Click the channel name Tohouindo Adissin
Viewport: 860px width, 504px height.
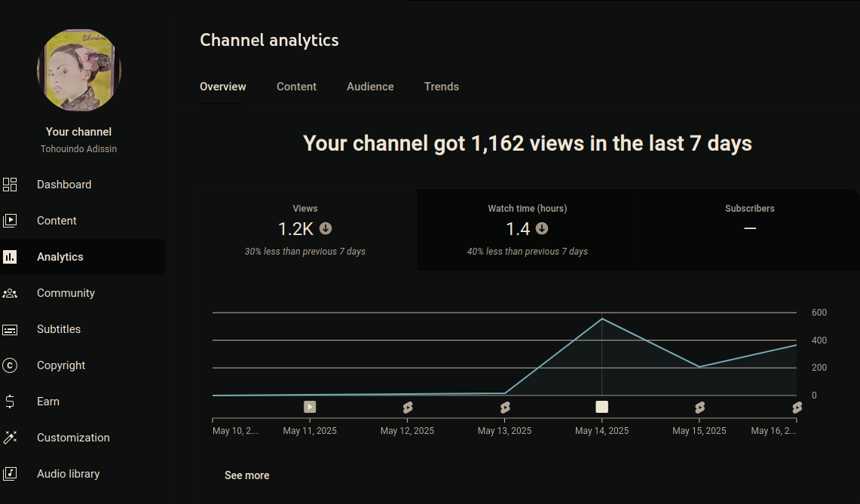coord(78,148)
